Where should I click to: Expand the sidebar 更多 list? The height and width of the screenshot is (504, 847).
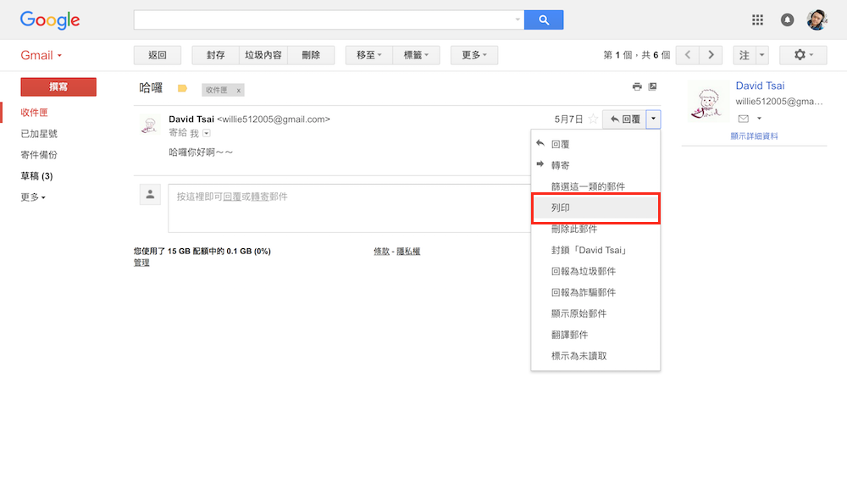point(33,197)
